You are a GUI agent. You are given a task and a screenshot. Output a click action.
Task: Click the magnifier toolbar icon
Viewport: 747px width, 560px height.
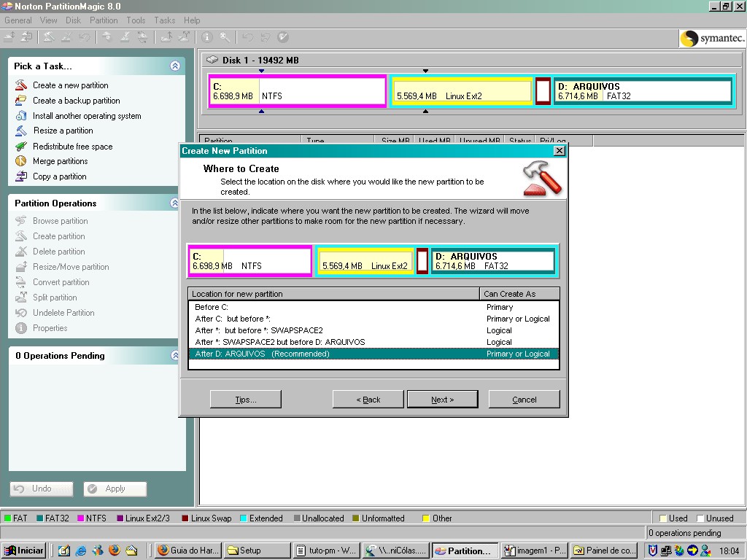225,37
